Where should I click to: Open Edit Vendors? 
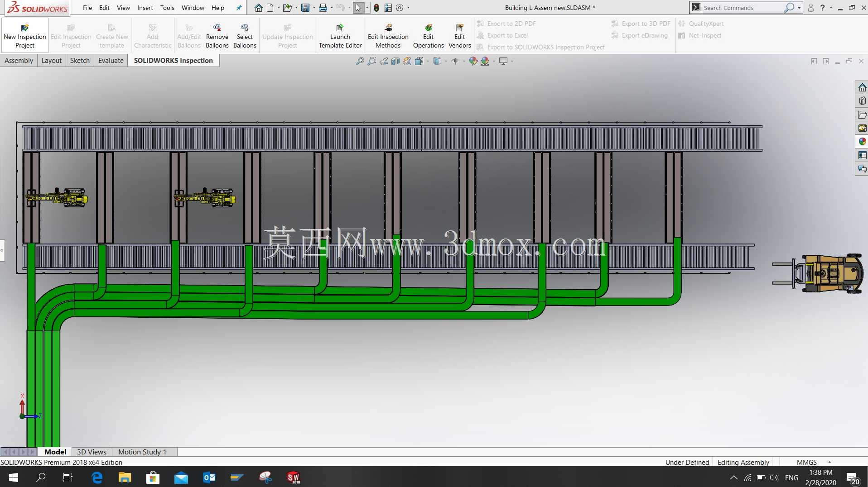tap(459, 36)
